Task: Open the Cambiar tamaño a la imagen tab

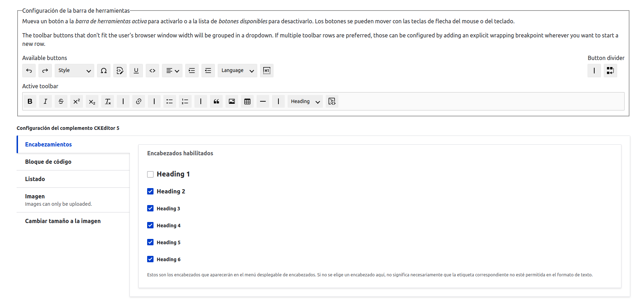Action: click(x=73, y=221)
